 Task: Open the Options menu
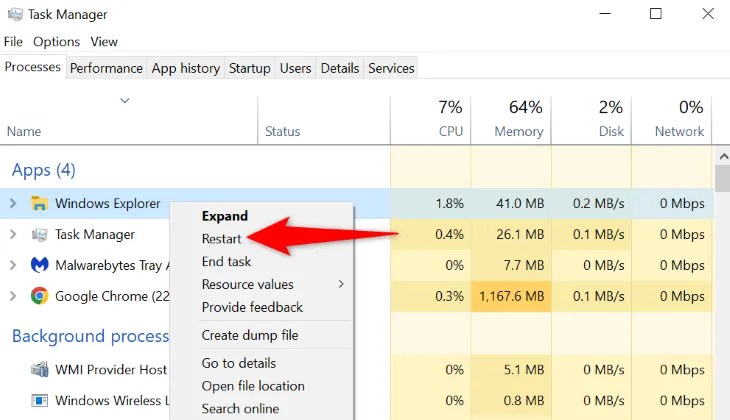click(x=56, y=42)
